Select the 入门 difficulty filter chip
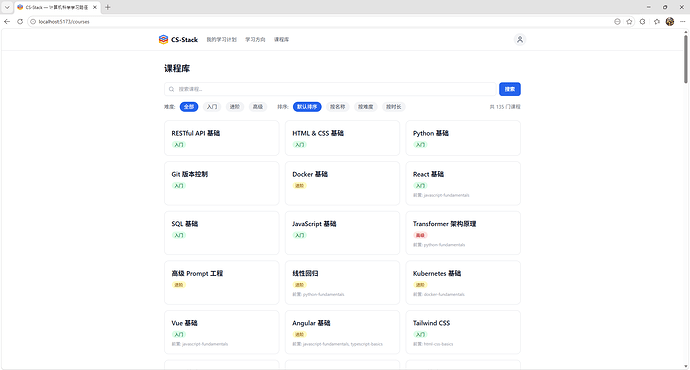 (x=212, y=107)
